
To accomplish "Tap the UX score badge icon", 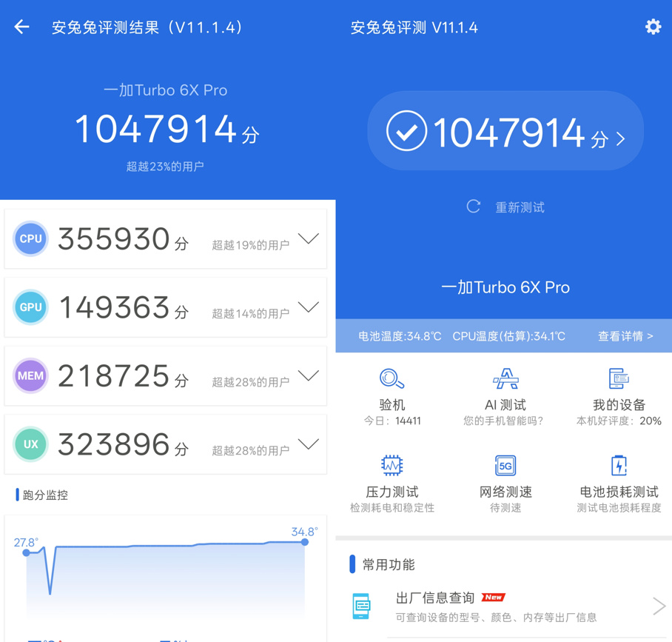I will click(30, 444).
